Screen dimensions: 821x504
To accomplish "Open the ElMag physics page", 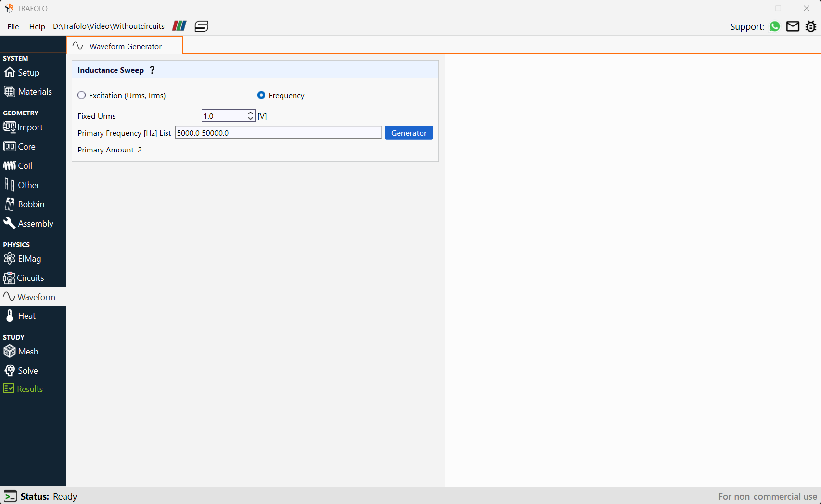I will [22, 259].
